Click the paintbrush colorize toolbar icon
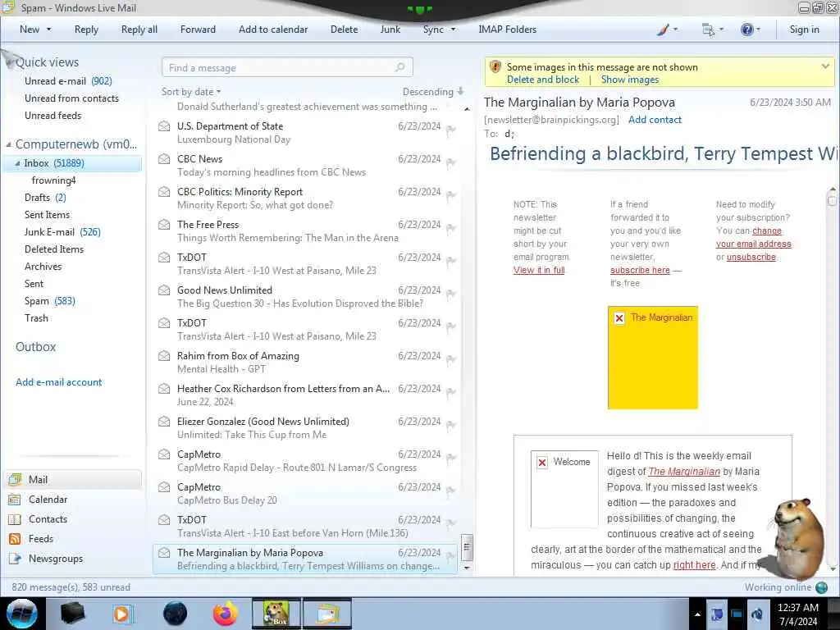840x630 pixels. [x=663, y=30]
